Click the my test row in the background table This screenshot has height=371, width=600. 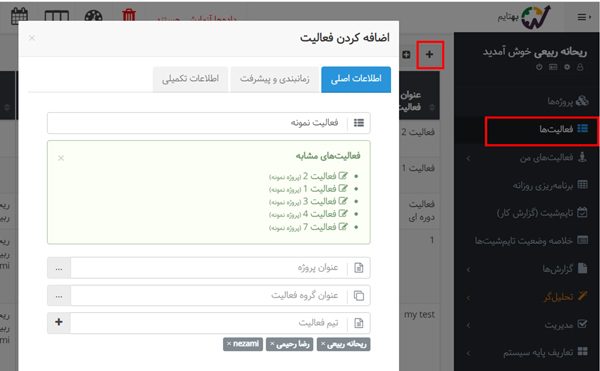point(419,314)
